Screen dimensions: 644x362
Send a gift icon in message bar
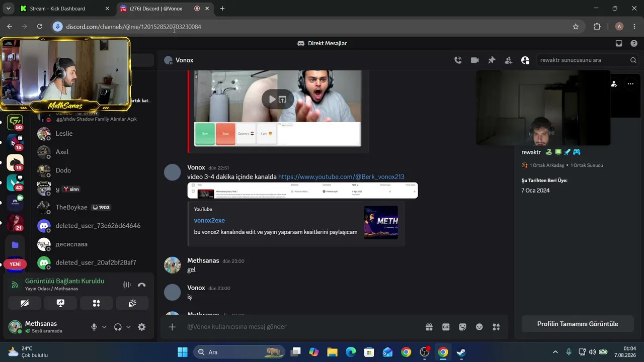point(429,327)
